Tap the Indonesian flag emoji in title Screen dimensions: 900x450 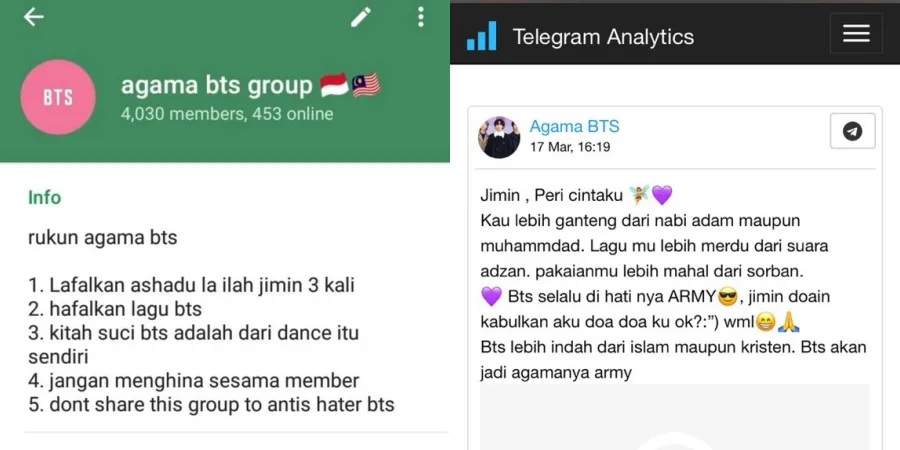(334, 85)
